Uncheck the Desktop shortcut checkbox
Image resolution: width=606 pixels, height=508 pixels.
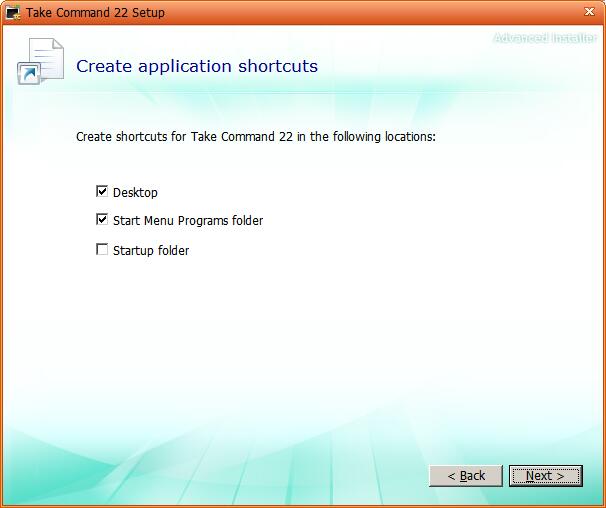102,191
